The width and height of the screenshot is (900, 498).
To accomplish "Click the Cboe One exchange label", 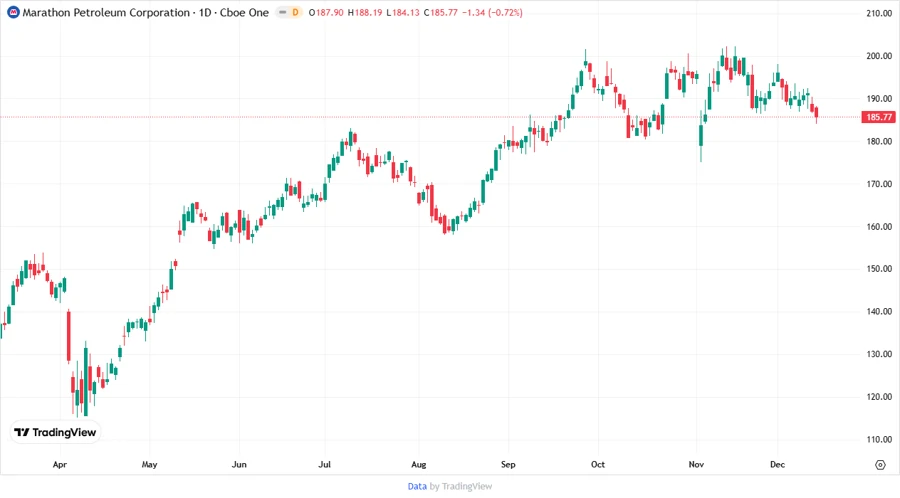I will [244, 12].
